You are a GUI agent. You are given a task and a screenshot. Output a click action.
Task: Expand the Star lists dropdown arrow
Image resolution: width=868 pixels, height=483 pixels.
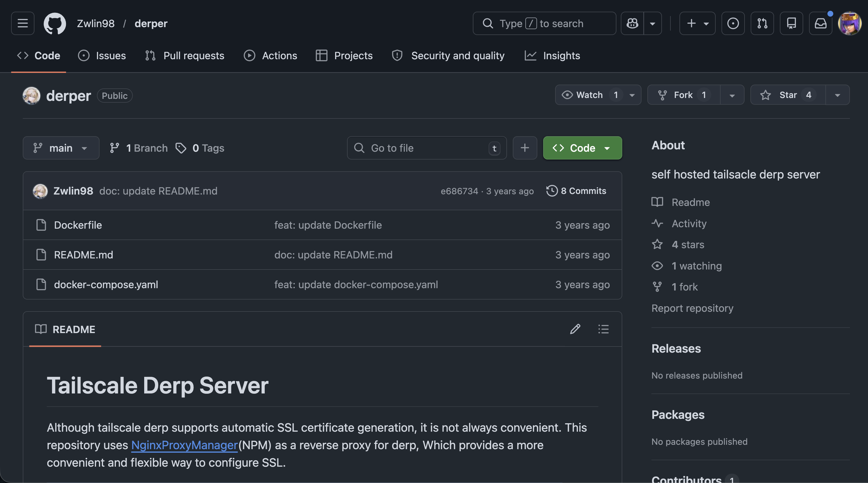[x=837, y=95]
